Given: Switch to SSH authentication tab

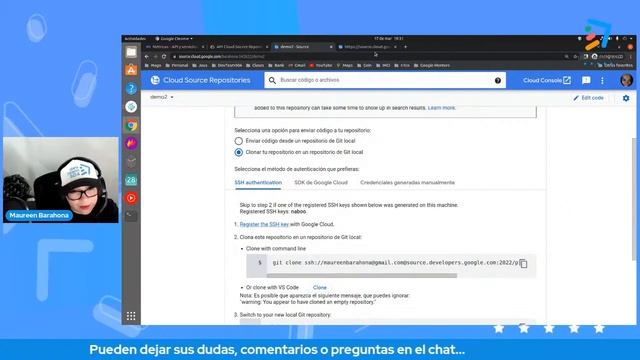Looking at the screenshot, I should (258, 182).
